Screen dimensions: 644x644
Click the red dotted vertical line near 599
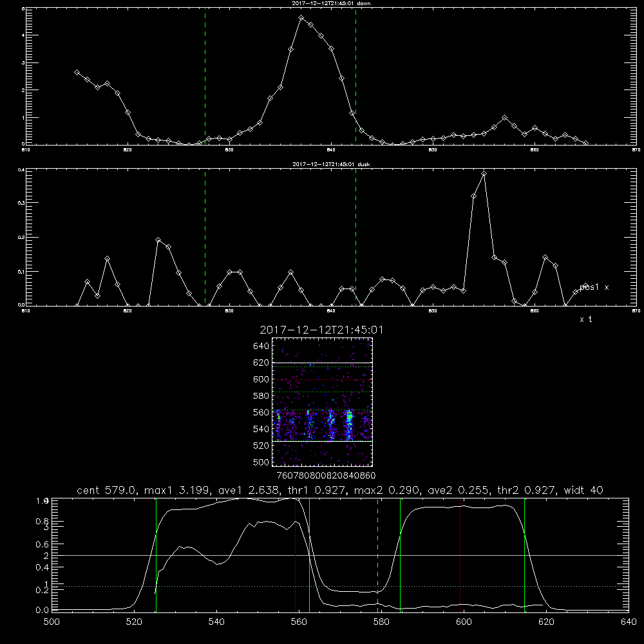(x=460, y=554)
